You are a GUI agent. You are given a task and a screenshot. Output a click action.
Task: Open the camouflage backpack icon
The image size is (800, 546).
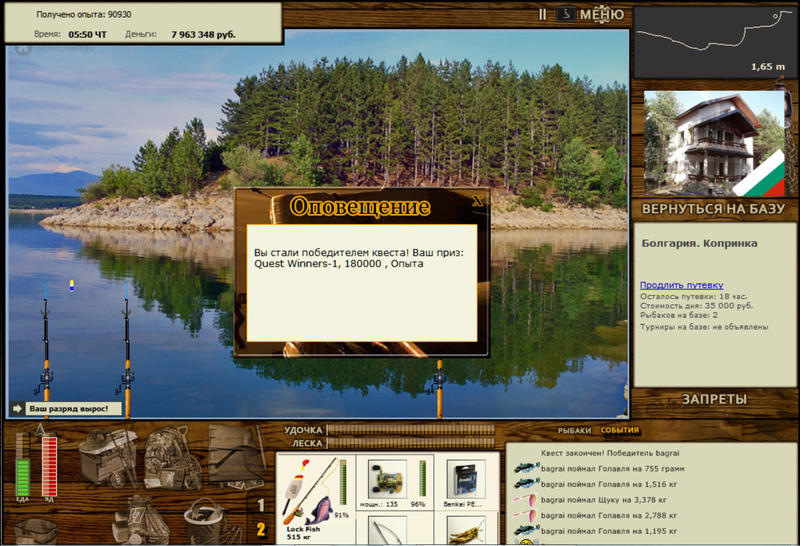pos(172,458)
